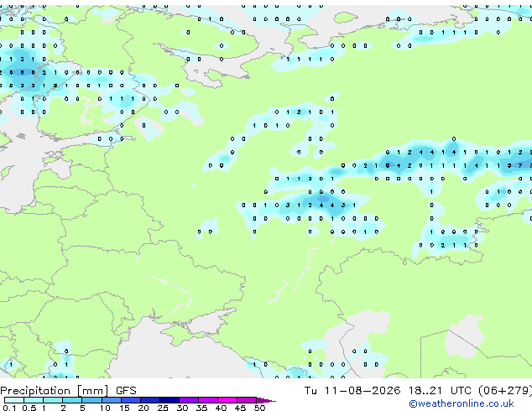Click the '25' legend label
The image size is (532, 411).
coord(163,408)
